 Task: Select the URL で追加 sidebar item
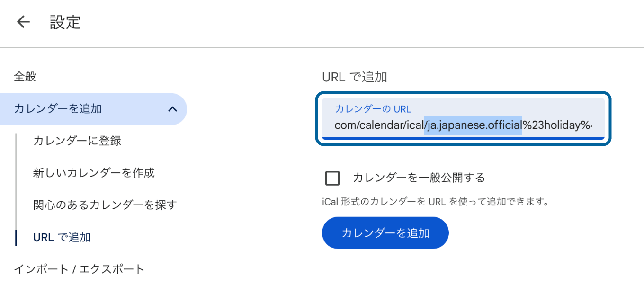pos(62,237)
